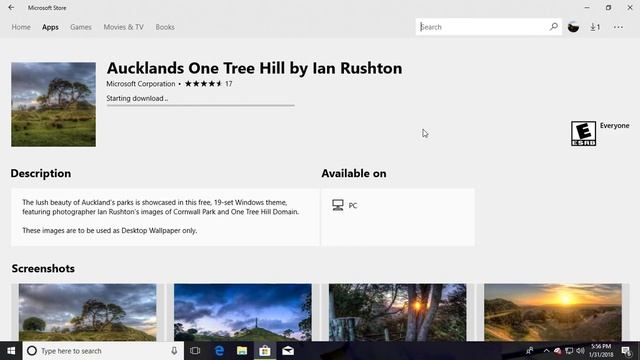Show hidden system tray icons
The height and width of the screenshot is (360, 640).
click(546, 351)
